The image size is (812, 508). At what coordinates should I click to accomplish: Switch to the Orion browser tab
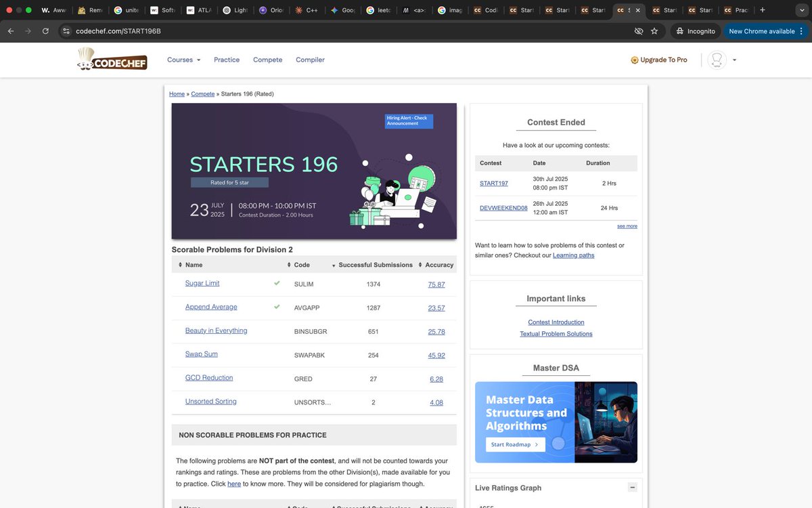click(x=271, y=10)
